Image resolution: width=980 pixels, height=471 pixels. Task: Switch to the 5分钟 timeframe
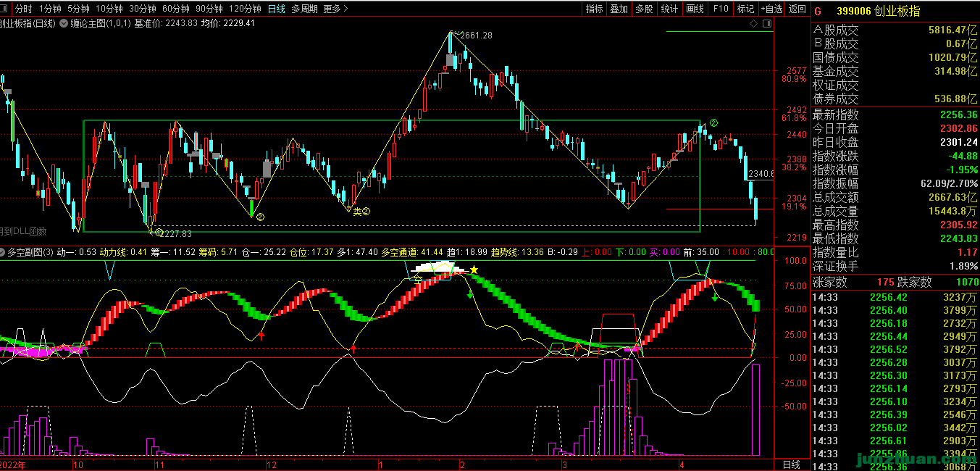(x=78, y=9)
